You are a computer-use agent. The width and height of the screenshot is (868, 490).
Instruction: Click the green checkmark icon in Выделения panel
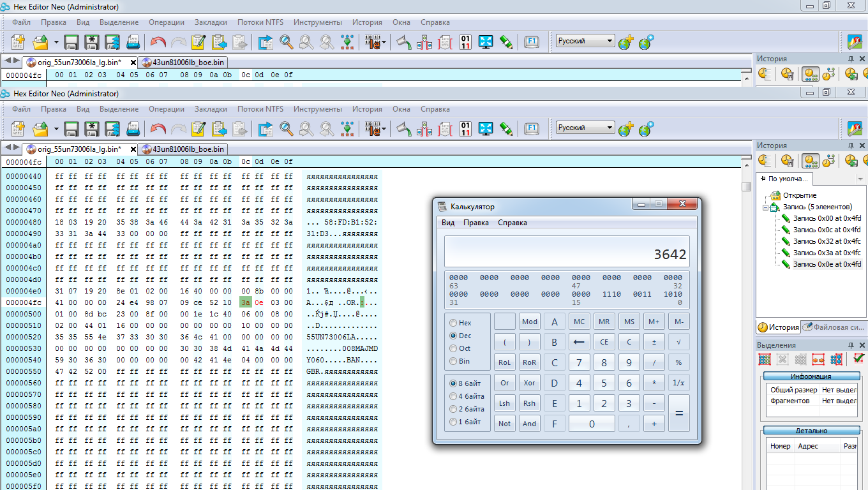click(858, 359)
